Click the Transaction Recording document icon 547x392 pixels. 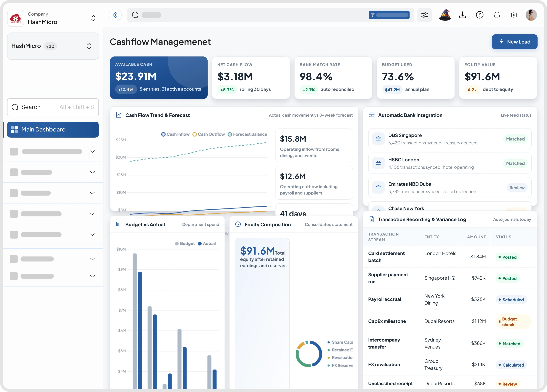pos(372,219)
